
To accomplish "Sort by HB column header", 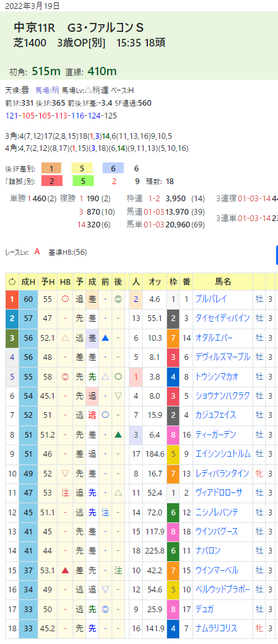I will tap(65, 282).
